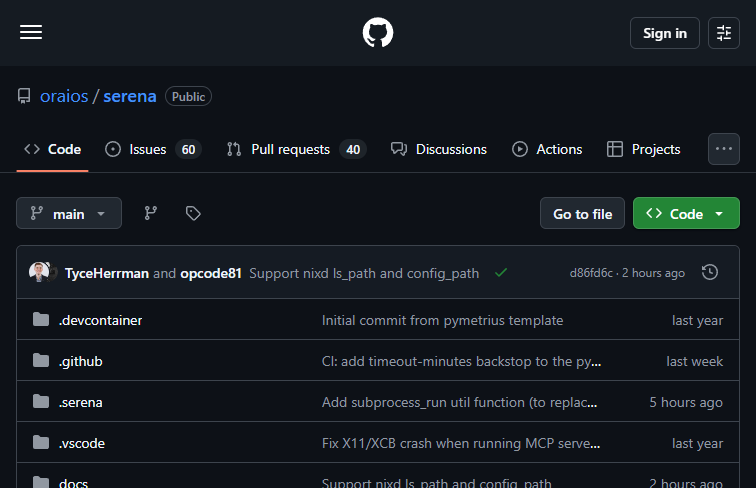Go to the GitHub homepage logo
This screenshot has height=488, width=756.
[x=378, y=32]
